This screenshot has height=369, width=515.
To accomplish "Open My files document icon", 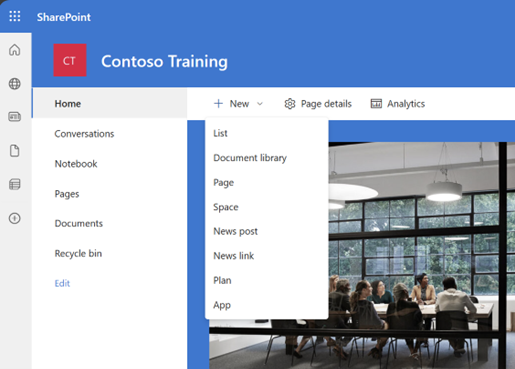I will (15, 151).
